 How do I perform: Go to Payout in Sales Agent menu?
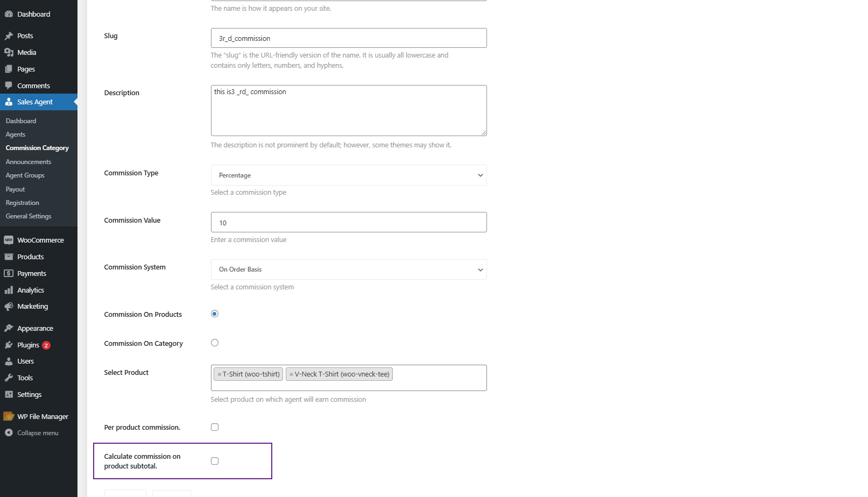[16, 189]
